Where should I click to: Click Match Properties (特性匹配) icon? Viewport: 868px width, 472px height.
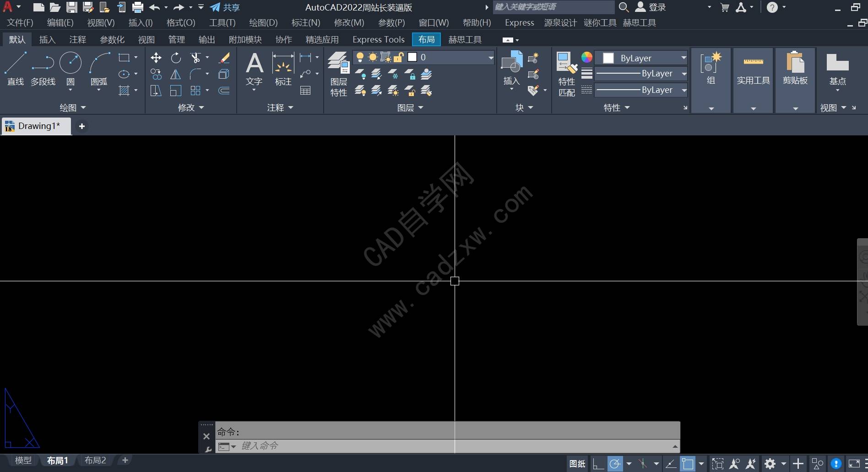[x=567, y=74]
